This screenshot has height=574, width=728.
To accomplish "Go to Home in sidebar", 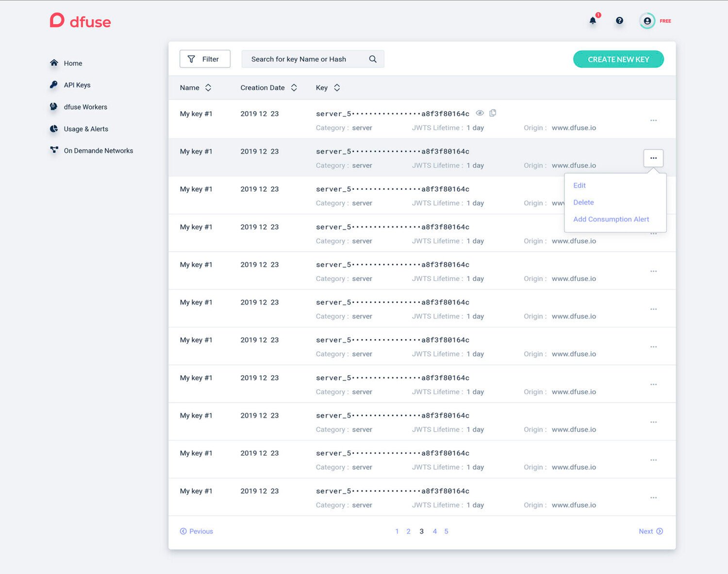I will (73, 63).
